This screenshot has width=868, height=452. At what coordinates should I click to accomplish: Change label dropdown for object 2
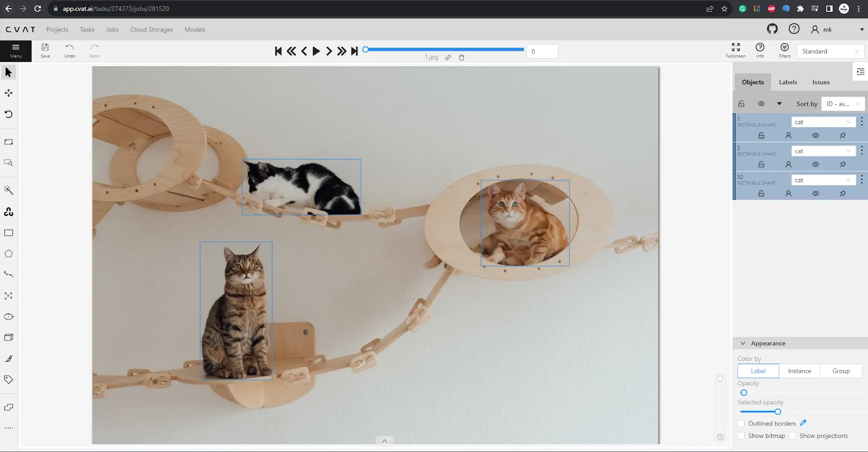click(823, 151)
